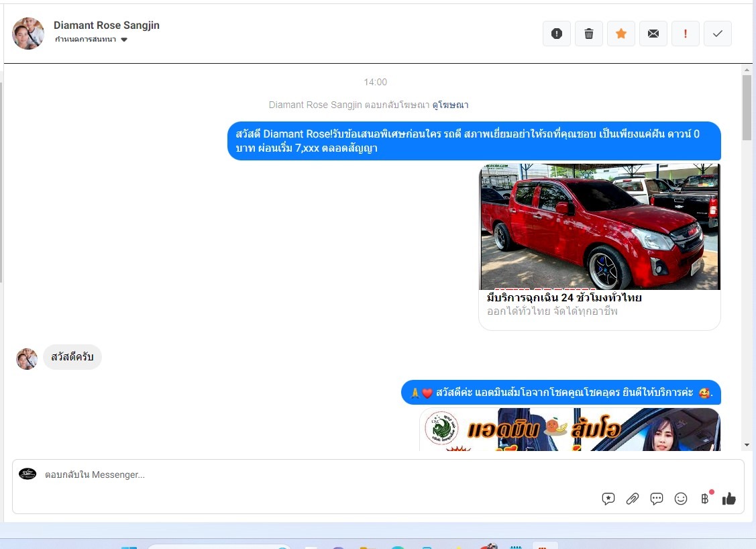Toggle the orange star follow-up flag
The width and height of the screenshot is (756, 549).
coord(620,34)
